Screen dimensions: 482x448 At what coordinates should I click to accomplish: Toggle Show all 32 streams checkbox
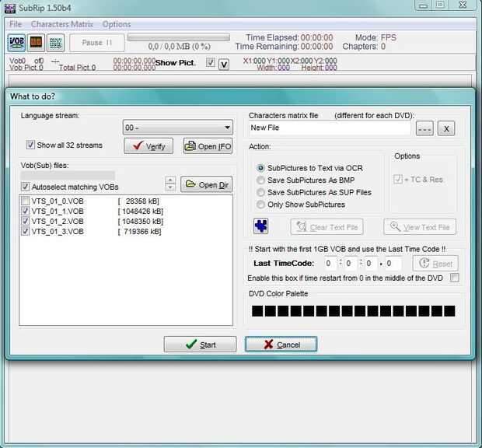[x=30, y=145]
